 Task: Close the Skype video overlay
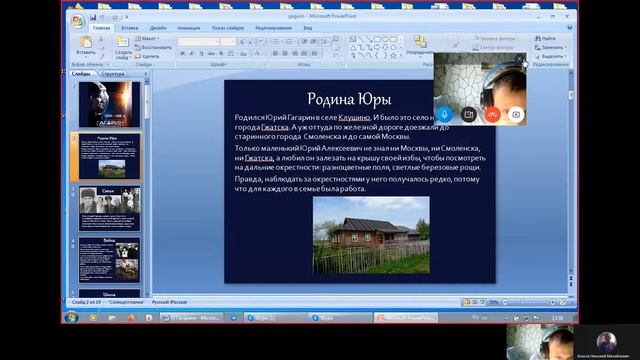pyautogui.click(x=519, y=59)
